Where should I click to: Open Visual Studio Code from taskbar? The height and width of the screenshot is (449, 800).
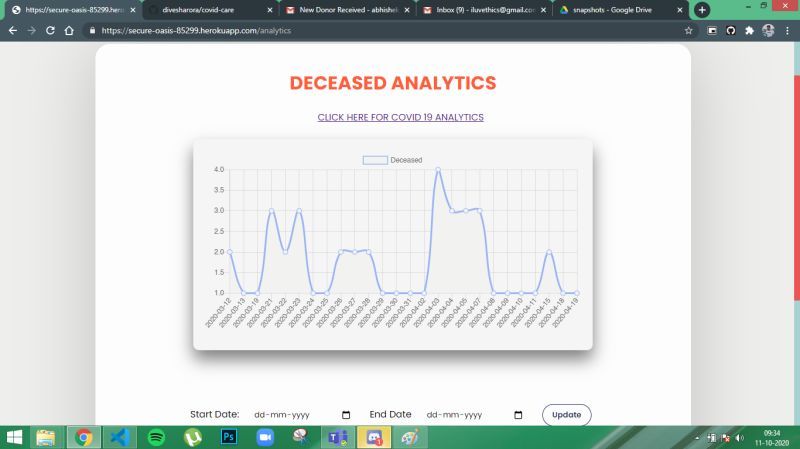tap(120, 437)
